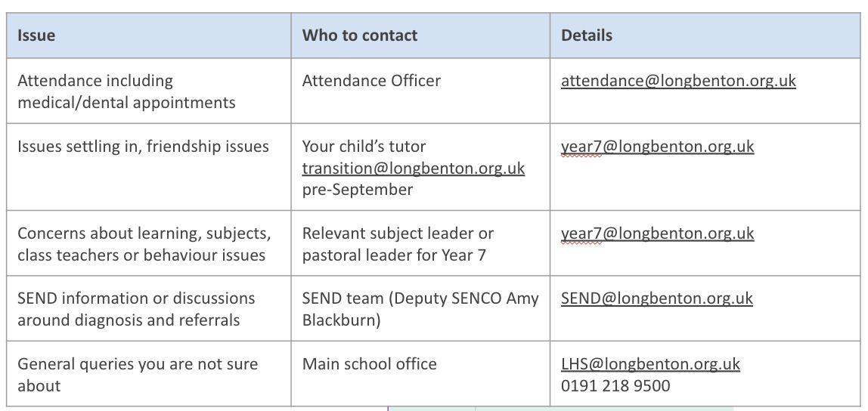Click "Issues settling in, friendship issues" cell
Screen dimensions: 868x411
pos(143,147)
